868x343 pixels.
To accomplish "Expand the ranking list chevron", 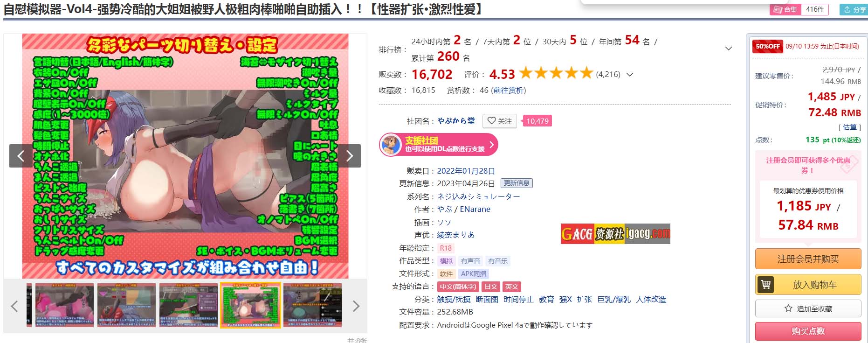I will [729, 49].
